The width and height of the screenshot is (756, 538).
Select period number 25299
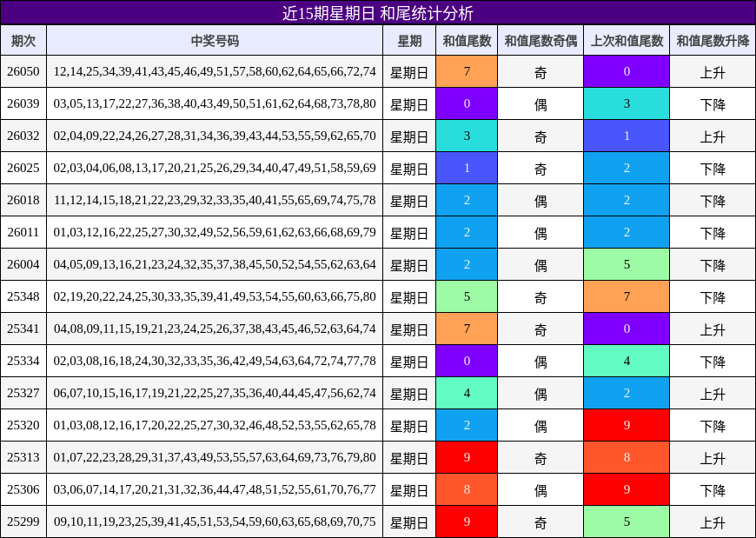(x=24, y=523)
